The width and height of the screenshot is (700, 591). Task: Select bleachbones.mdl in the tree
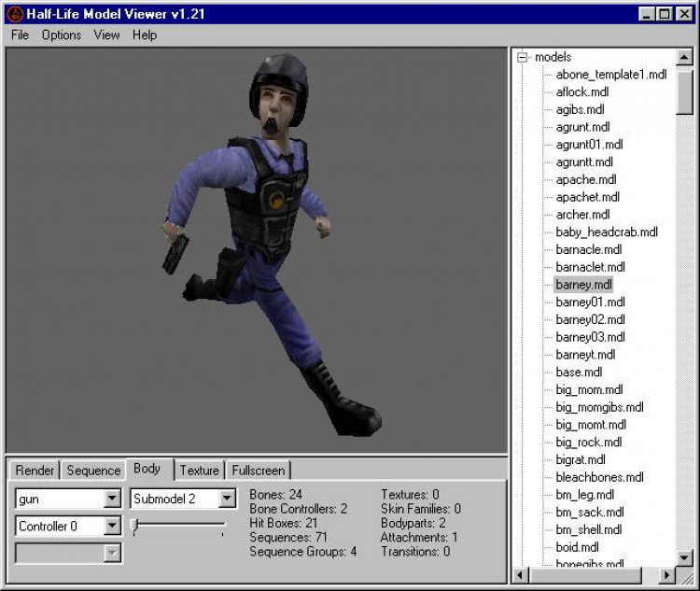(599, 477)
